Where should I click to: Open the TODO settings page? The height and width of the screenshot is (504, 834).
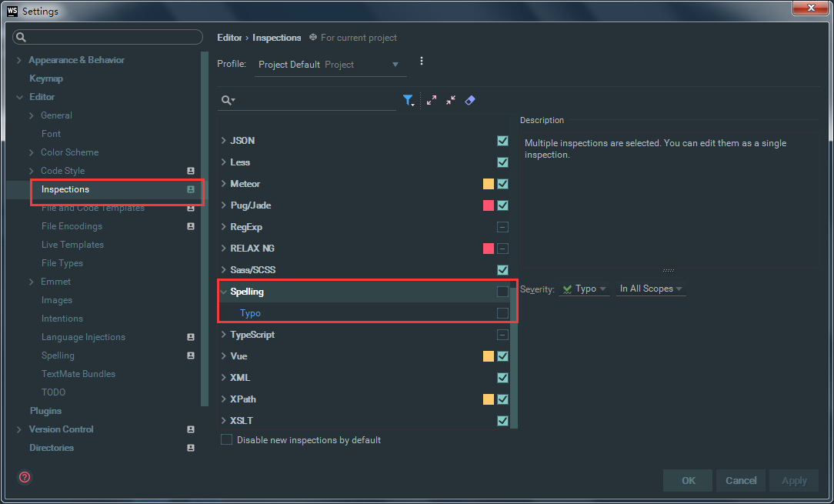point(53,392)
